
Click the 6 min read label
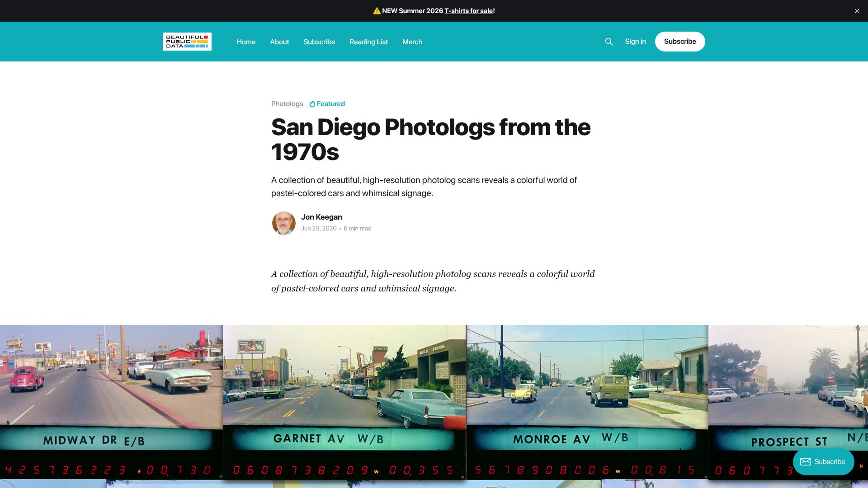click(357, 229)
